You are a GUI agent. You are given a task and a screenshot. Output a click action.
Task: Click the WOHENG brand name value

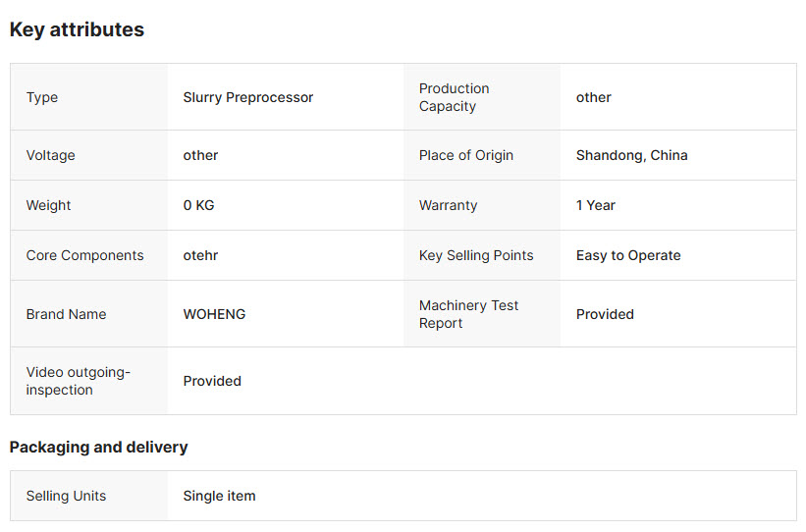pyautogui.click(x=214, y=314)
